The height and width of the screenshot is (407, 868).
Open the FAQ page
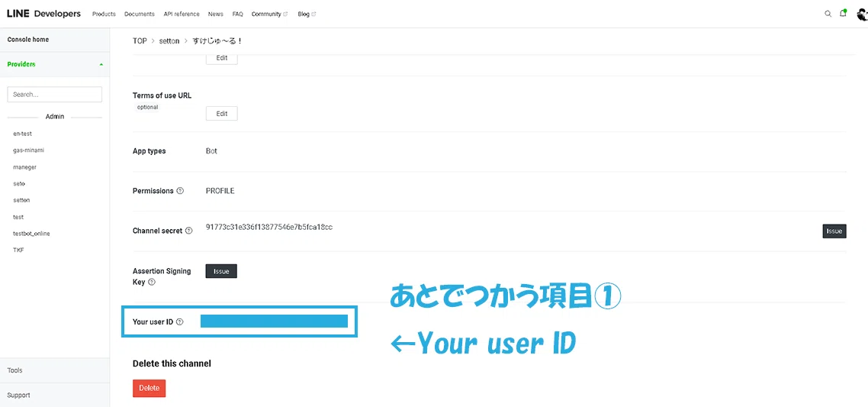click(237, 14)
